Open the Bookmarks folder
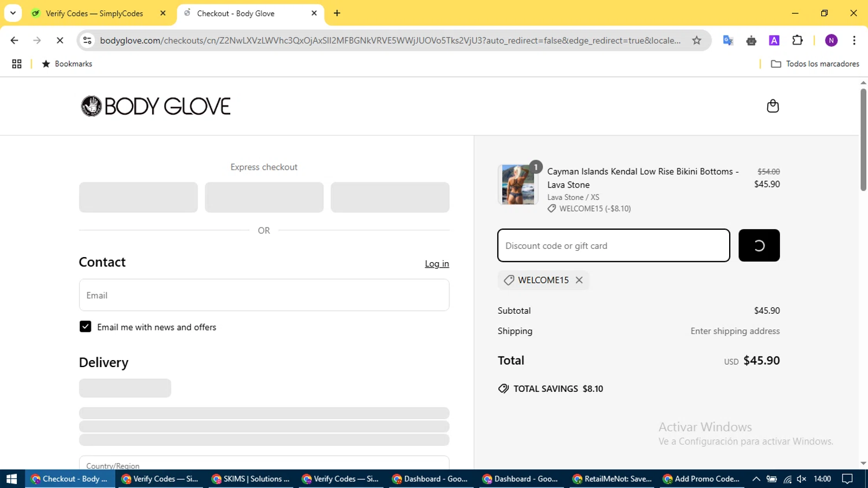Viewport: 868px width, 488px height. pyautogui.click(x=67, y=64)
